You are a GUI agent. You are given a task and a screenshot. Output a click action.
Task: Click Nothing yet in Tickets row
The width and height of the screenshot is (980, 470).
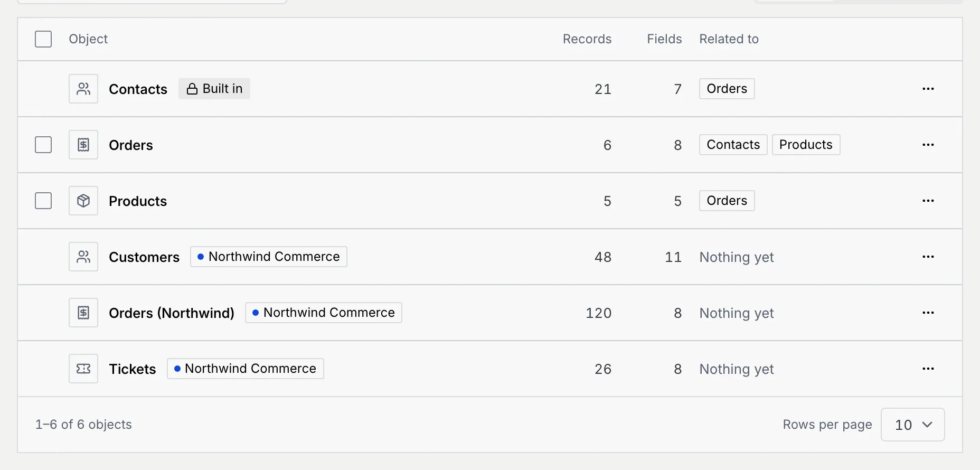pyautogui.click(x=737, y=369)
